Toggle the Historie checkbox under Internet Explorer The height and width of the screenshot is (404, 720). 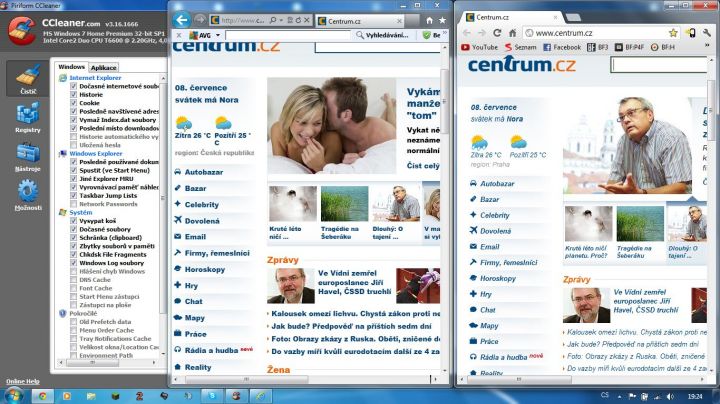(73, 94)
